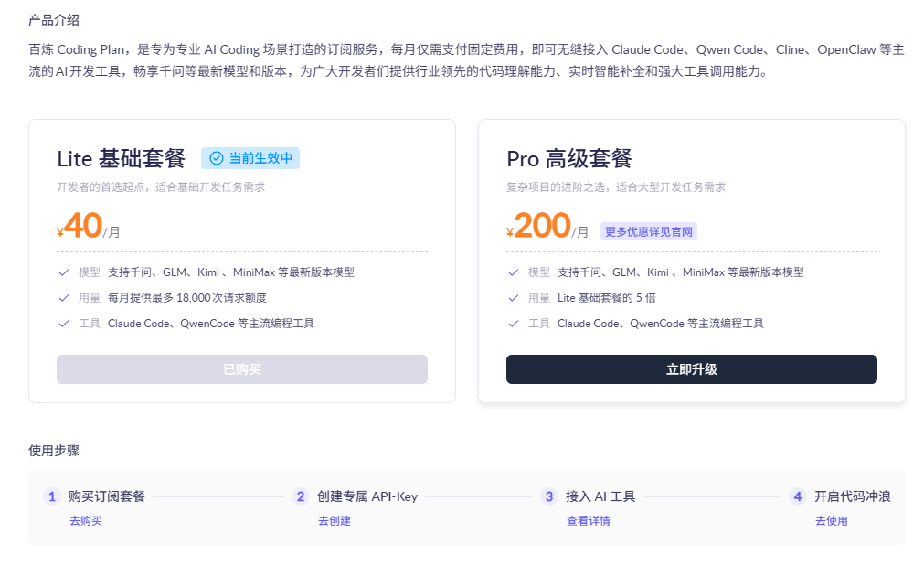924x565 pixels.
Task: Click the Lite 用量 checkmark icon
Action: click(x=64, y=298)
